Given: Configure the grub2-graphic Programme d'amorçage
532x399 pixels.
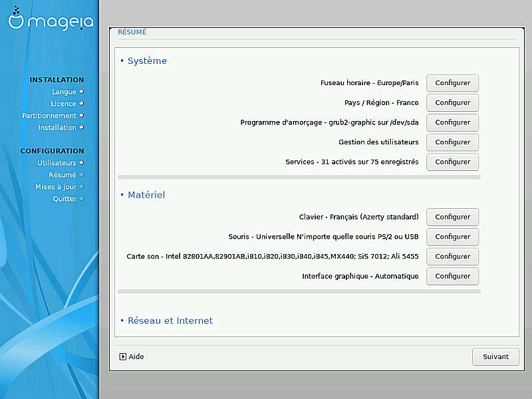Looking at the screenshot, I should [452, 122].
